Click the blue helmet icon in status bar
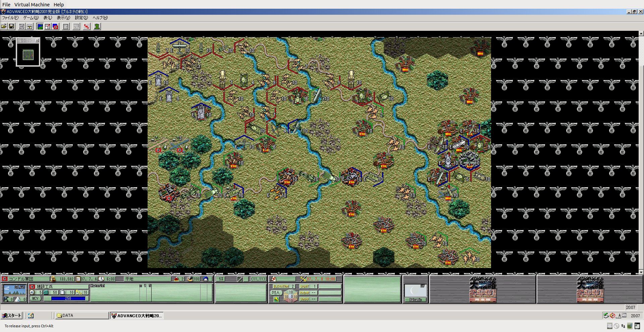Viewport: 644px width, 332px height. (206, 279)
